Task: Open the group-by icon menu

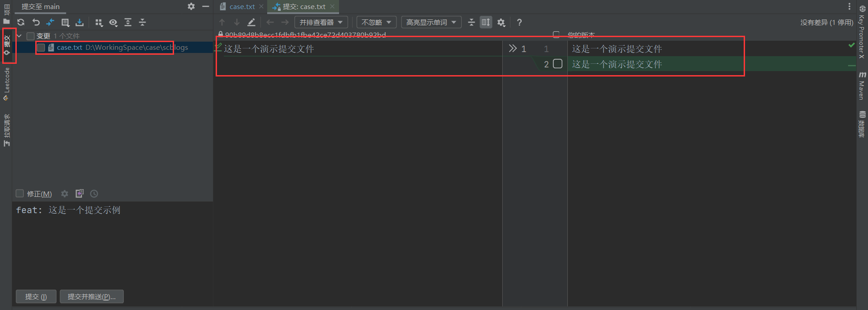Action: point(99,22)
